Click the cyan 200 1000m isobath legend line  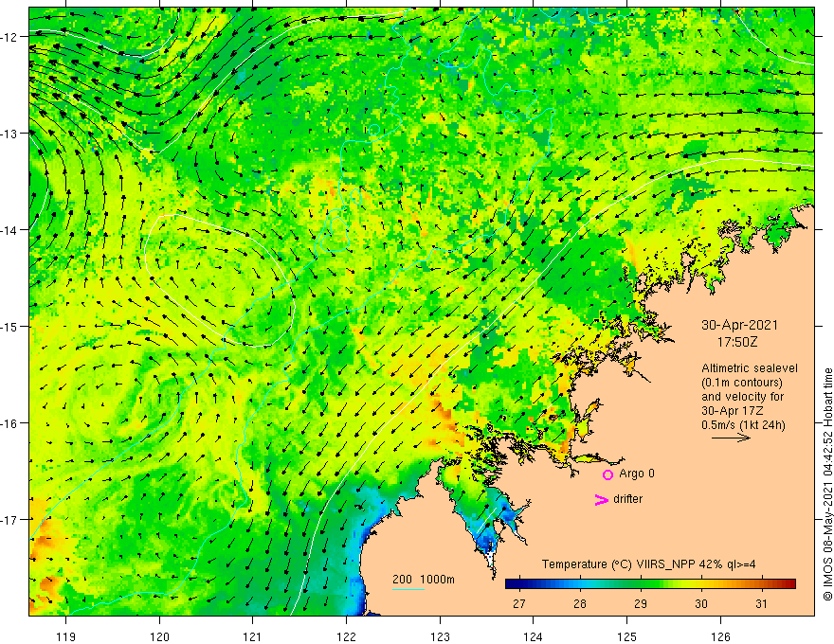point(408,589)
